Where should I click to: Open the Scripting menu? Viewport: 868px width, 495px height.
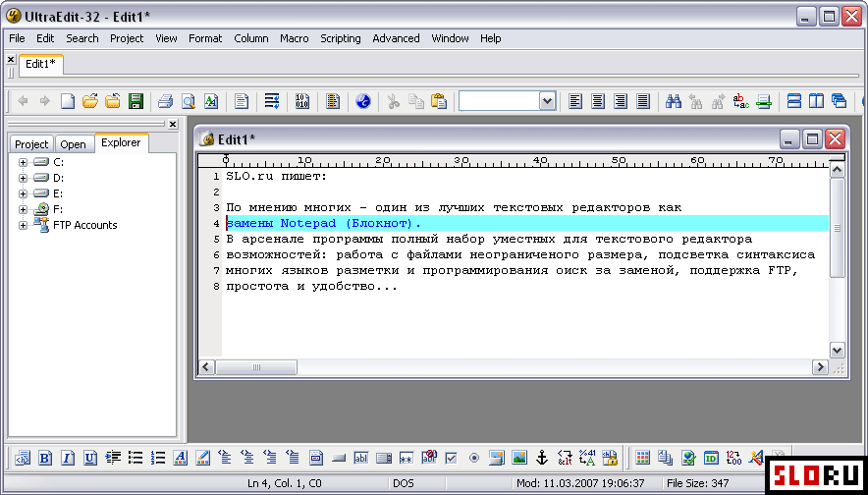341,38
